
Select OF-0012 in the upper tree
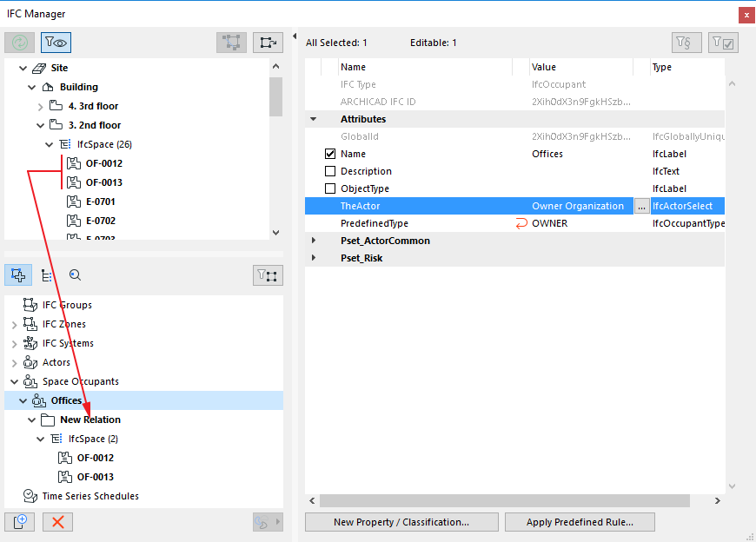(x=104, y=163)
